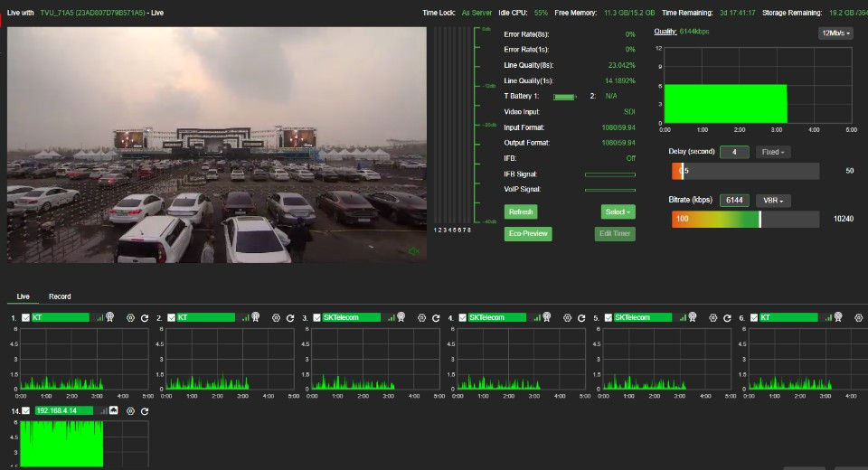Screen dimensions: 868x470
Task: Click the Refresh button
Action: coord(521,212)
